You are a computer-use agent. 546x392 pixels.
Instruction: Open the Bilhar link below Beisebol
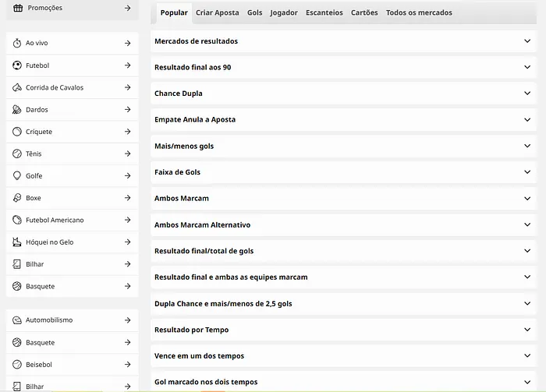73,384
